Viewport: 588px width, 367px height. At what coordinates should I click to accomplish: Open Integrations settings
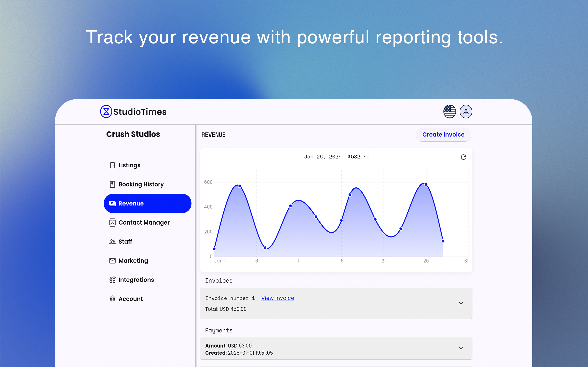pyautogui.click(x=147, y=280)
